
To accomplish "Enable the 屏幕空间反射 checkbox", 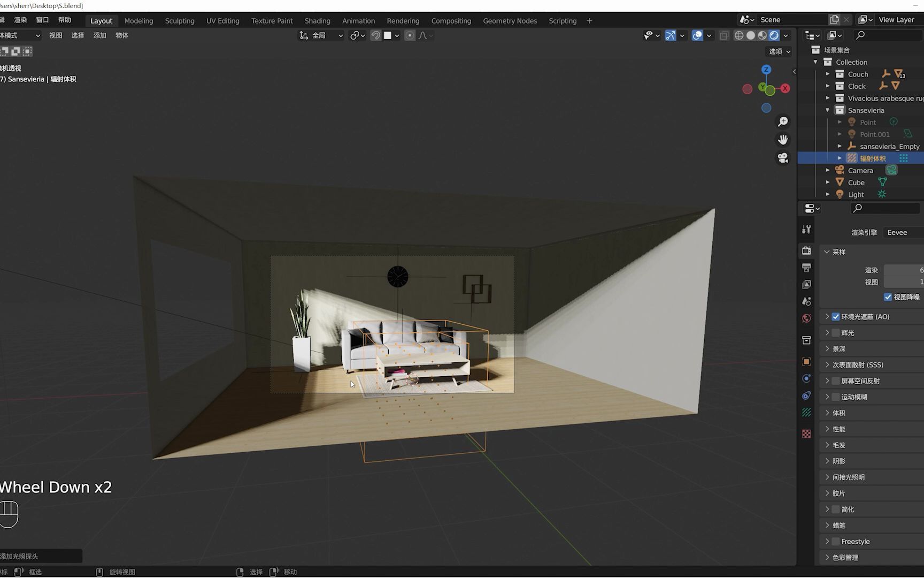I will tap(836, 381).
